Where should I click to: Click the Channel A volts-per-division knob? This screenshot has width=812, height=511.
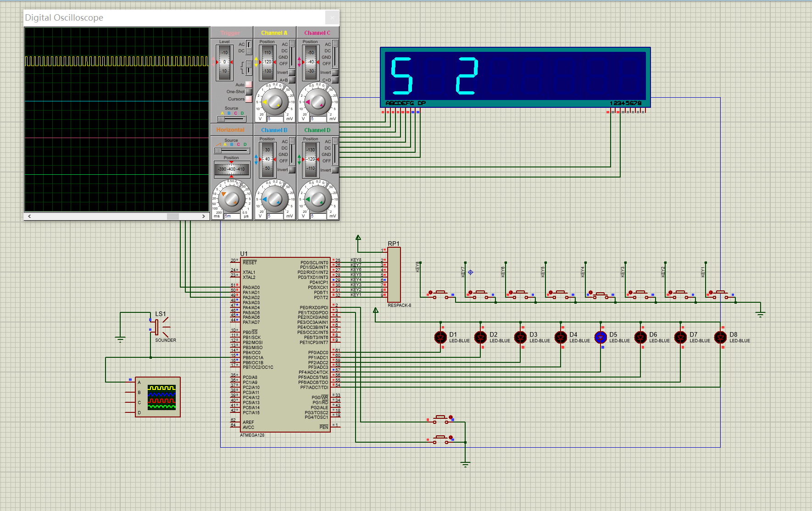274,102
